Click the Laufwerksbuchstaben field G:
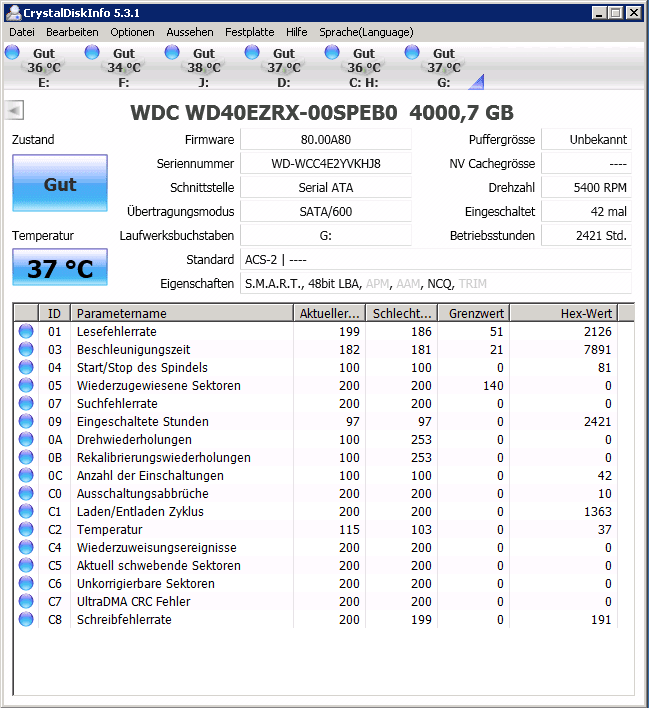649x708 pixels. (x=326, y=235)
